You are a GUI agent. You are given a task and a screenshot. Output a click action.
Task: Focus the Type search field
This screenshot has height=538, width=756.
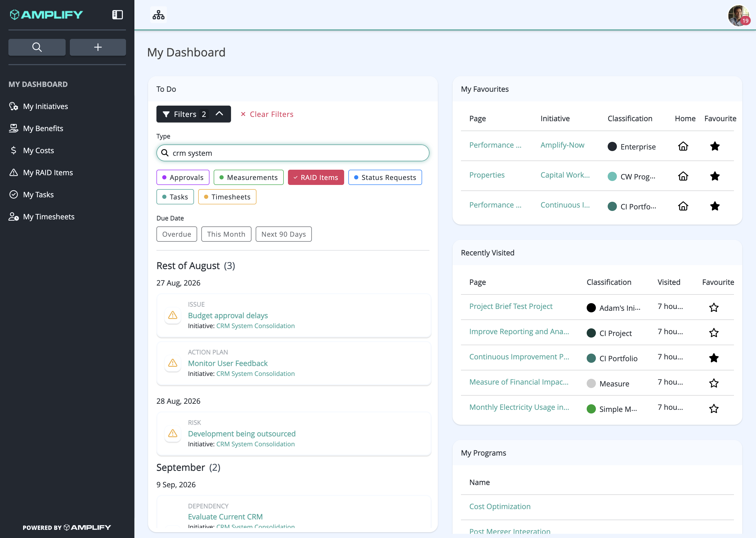pyautogui.click(x=293, y=153)
